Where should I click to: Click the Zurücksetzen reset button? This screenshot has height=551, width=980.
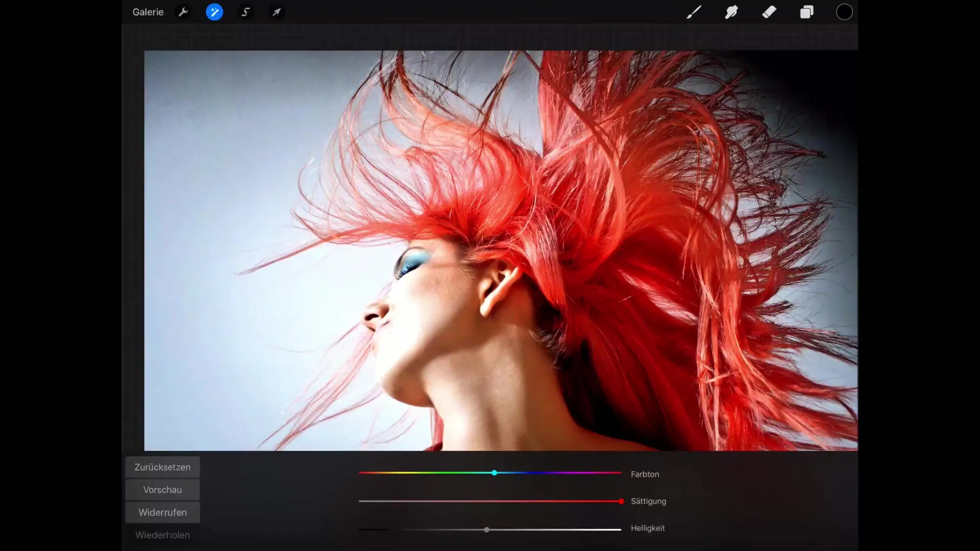pyautogui.click(x=162, y=467)
